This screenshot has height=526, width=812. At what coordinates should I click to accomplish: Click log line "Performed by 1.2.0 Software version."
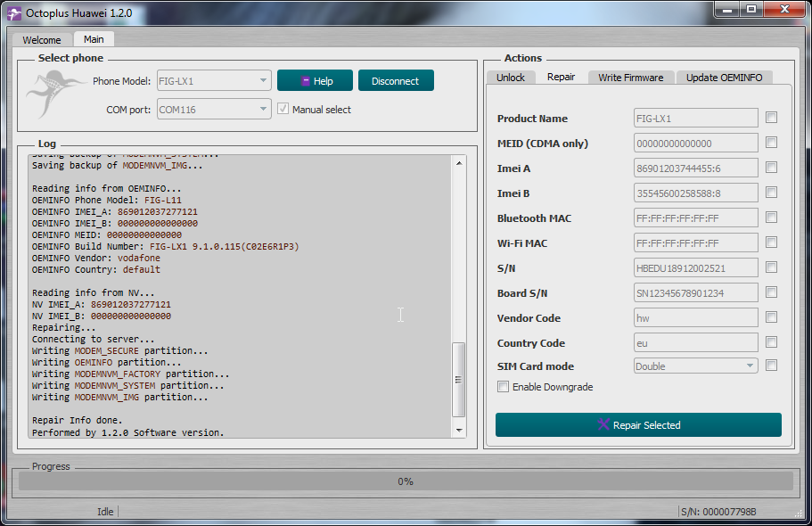click(x=128, y=432)
